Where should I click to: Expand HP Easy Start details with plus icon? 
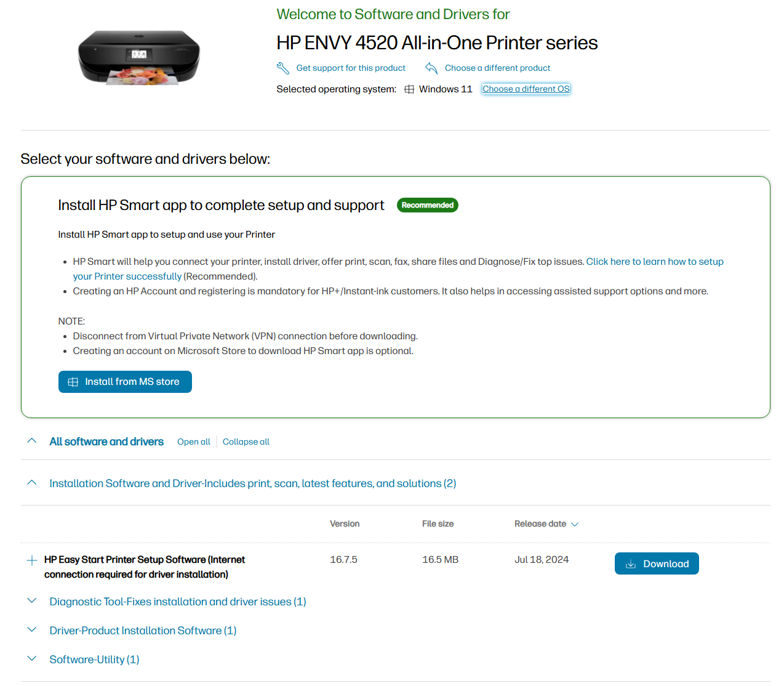[32, 560]
